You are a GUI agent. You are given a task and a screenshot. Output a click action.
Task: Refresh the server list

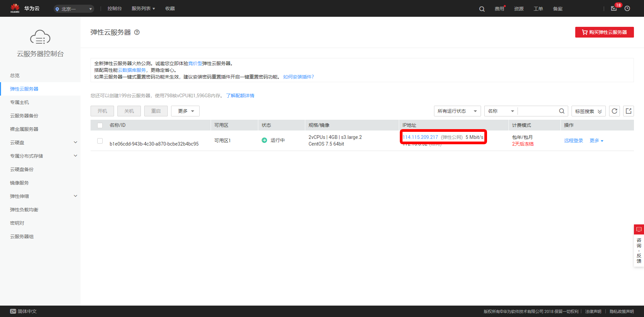tap(614, 111)
